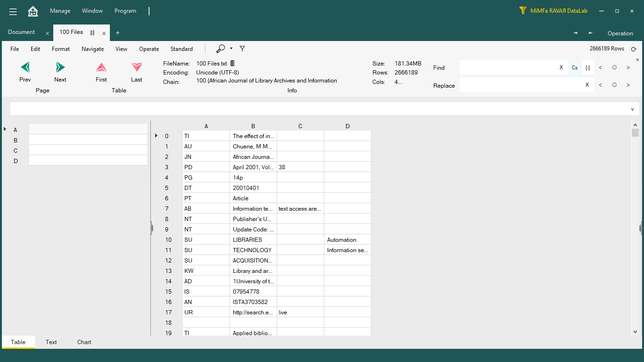Click the filter funnel toolbar icon

(x=242, y=49)
